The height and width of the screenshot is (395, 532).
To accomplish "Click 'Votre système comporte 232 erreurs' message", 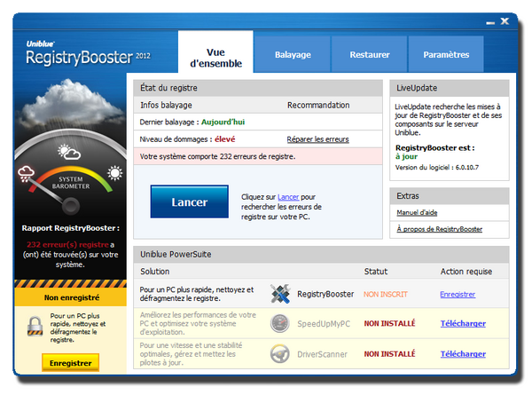I will coord(217,156).
